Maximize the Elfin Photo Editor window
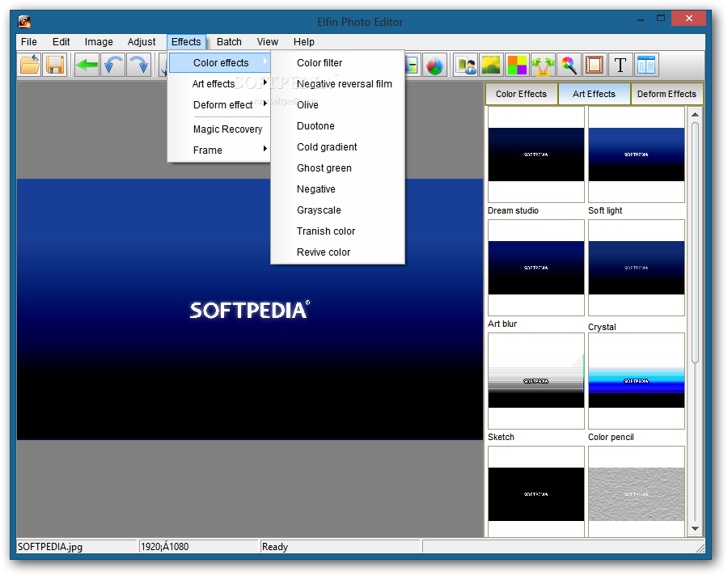This screenshot has height=576, width=728. (661, 19)
